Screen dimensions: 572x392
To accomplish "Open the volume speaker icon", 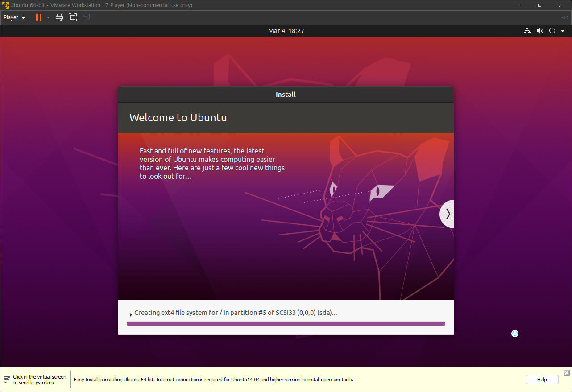I will (x=540, y=31).
